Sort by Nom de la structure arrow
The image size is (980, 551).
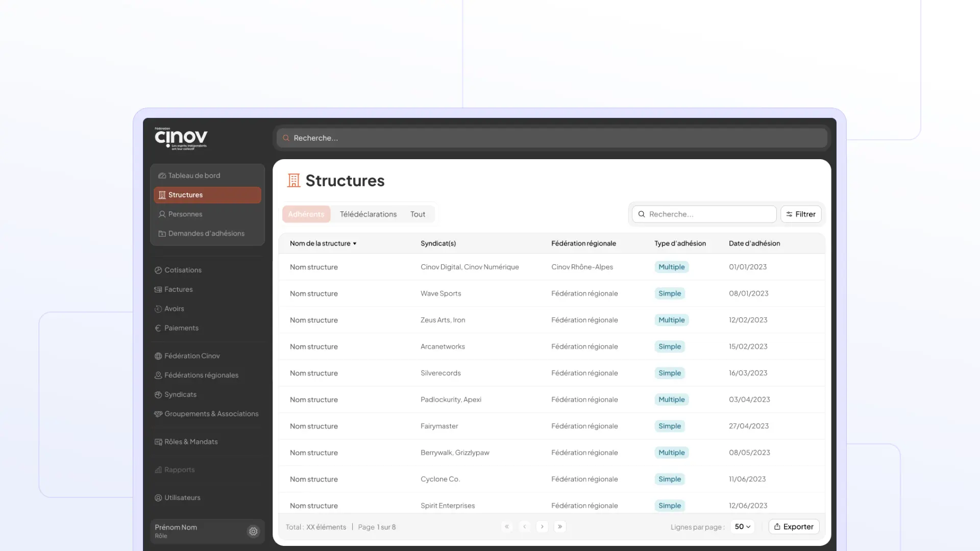click(x=355, y=244)
